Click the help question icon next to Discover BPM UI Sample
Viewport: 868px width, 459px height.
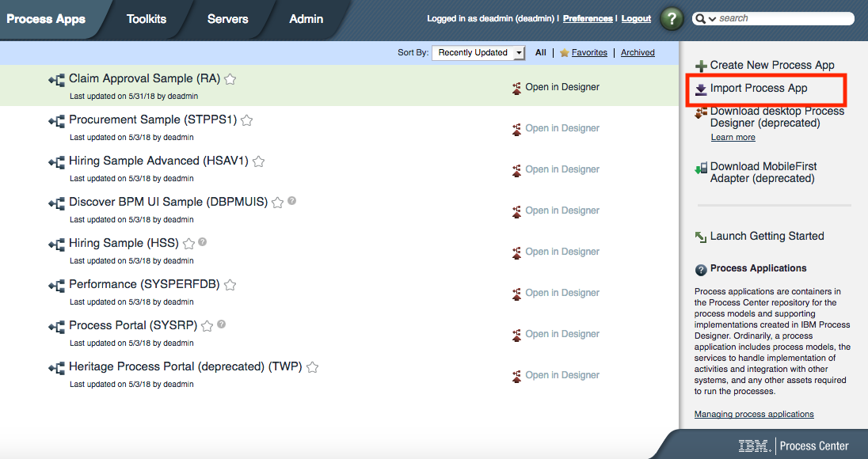point(291,201)
